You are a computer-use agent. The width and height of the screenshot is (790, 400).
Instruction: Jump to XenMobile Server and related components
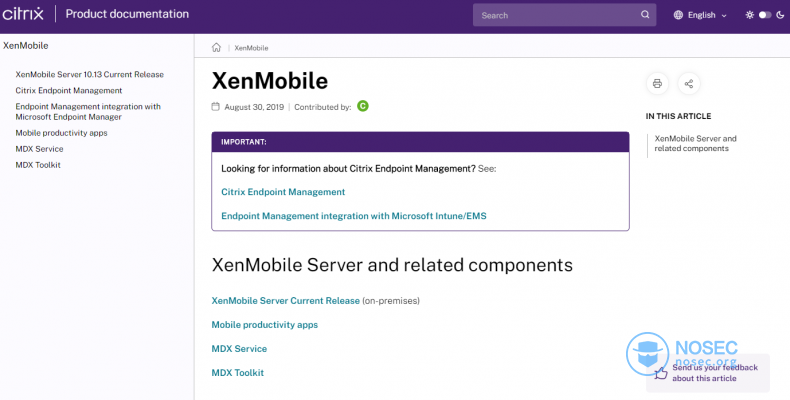[695, 144]
